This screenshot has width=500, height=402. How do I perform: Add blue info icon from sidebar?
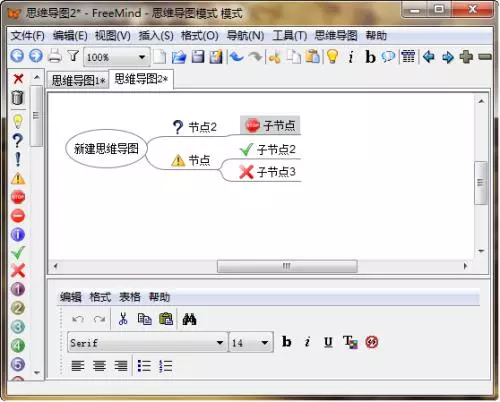pos(18,234)
